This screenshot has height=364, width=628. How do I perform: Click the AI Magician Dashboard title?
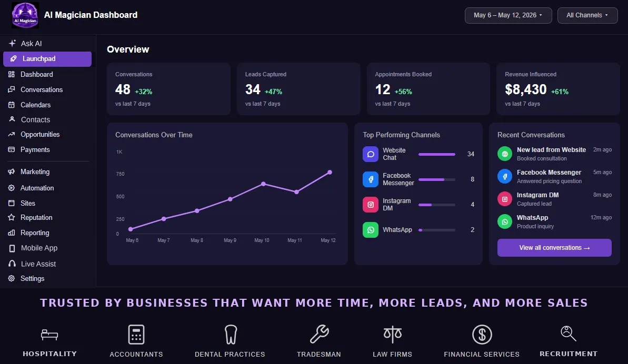(91, 15)
